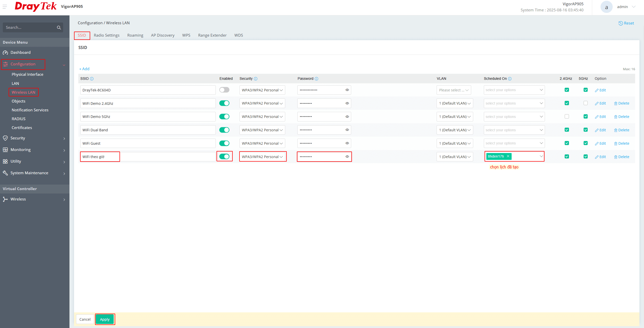Delete the WiFi Demo 5Ghz SSID
Viewport: 644px width, 328px height.
click(622, 117)
